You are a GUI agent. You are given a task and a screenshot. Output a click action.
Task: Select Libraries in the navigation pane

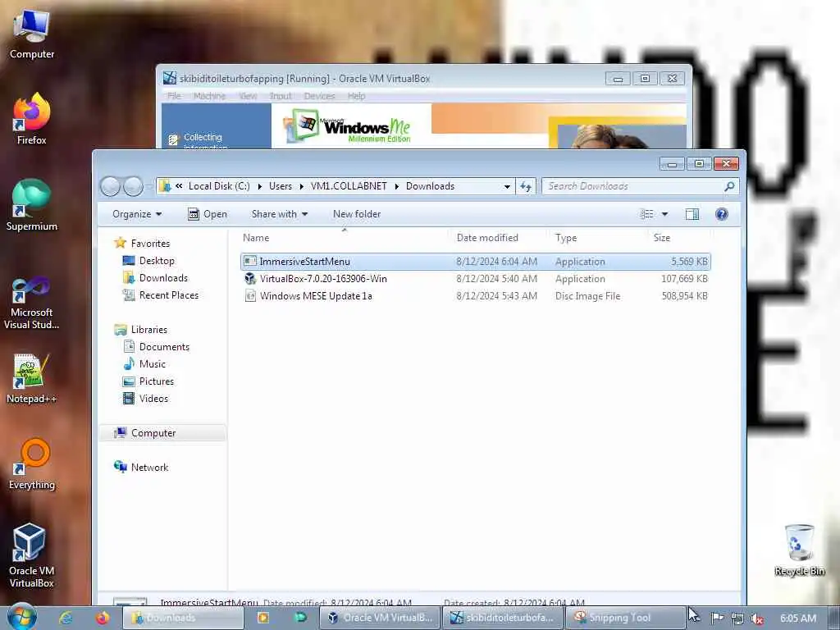pyautogui.click(x=141, y=330)
